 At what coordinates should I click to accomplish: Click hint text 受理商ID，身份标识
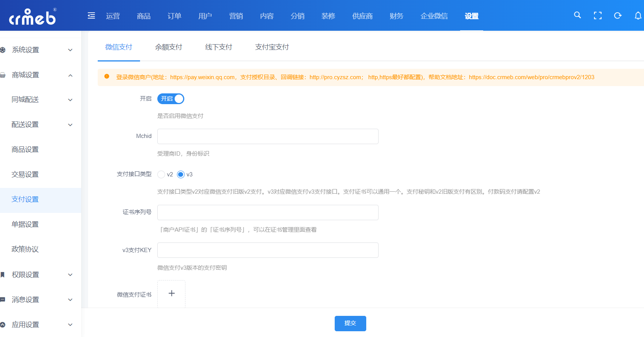(183, 154)
